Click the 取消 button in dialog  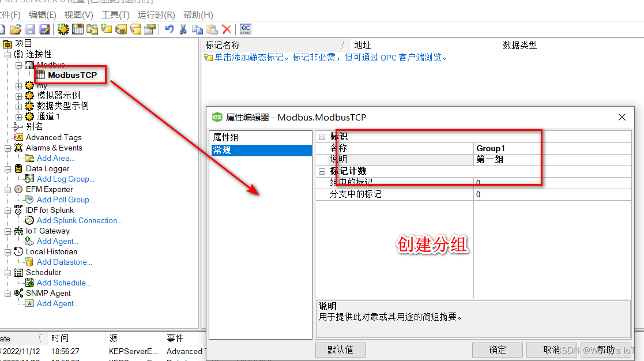click(x=552, y=349)
